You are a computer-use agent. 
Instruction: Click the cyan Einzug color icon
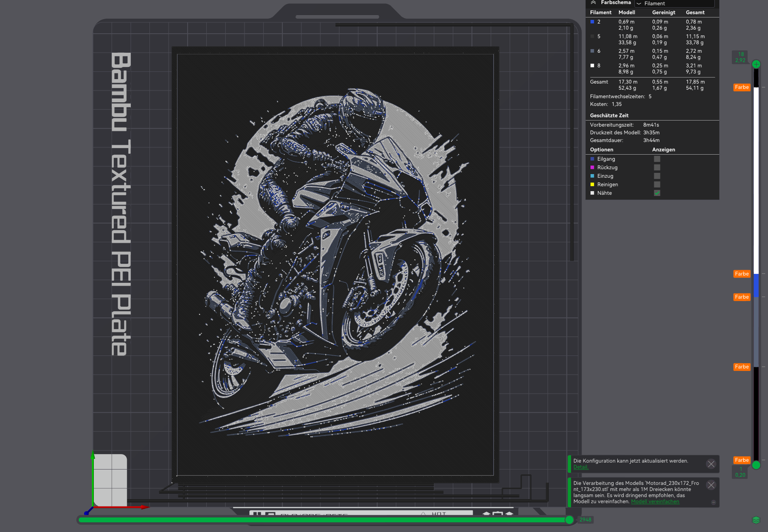592,176
